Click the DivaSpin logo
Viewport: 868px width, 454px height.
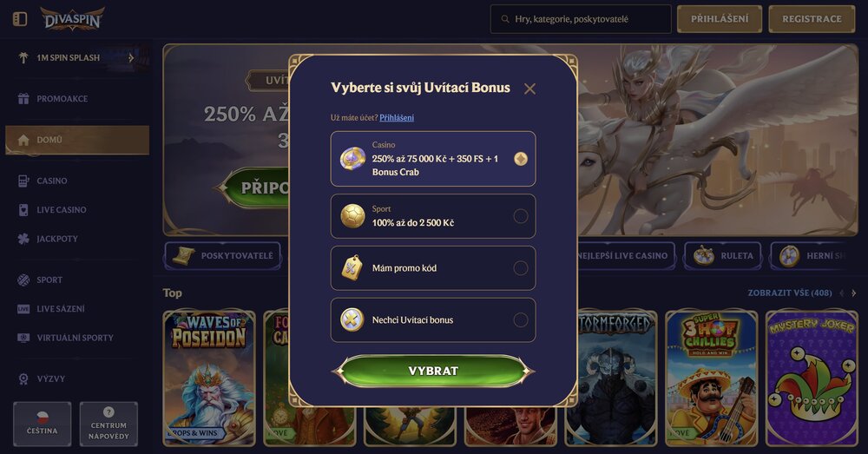point(72,19)
